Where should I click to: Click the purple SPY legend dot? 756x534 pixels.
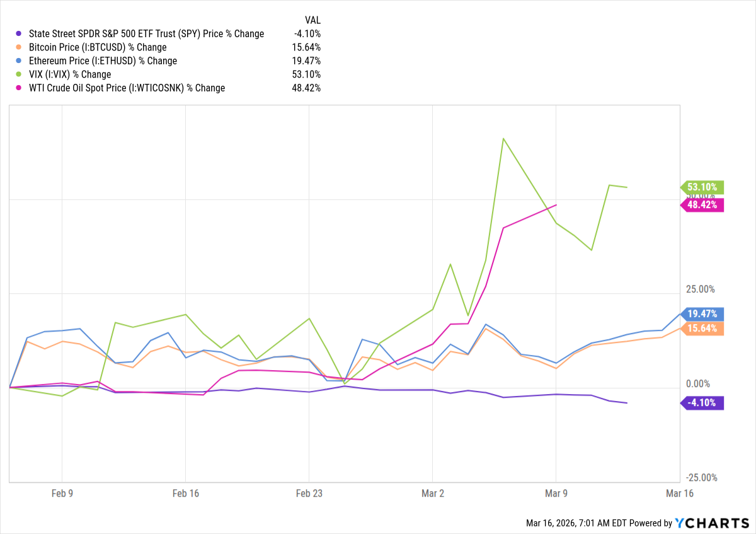click(18, 34)
